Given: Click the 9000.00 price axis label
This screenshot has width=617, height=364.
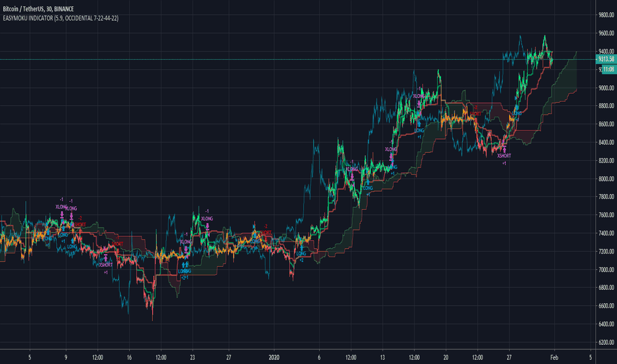Looking at the screenshot, I should (x=606, y=88).
